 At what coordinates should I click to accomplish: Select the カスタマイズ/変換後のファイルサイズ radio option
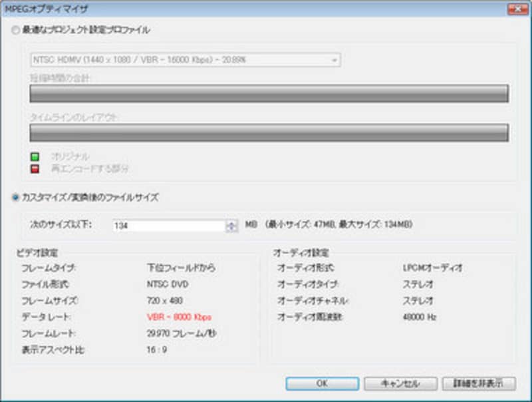coord(15,197)
